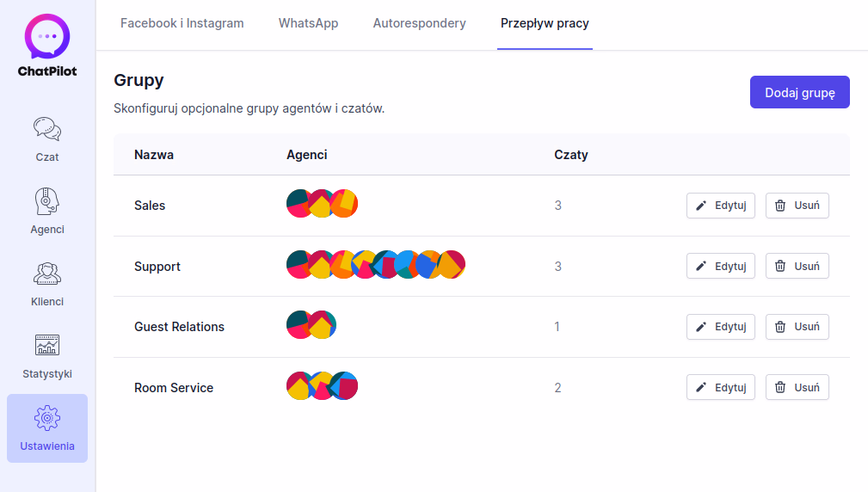Click trash icon in Room Service row

tap(780, 387)
